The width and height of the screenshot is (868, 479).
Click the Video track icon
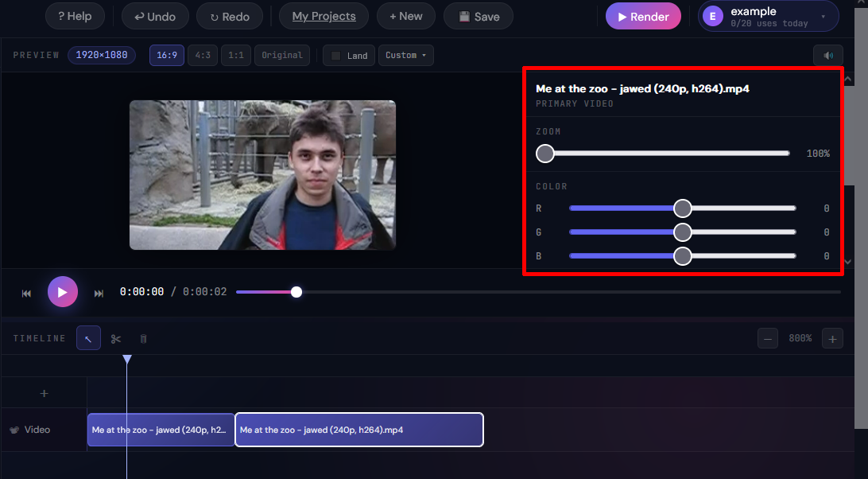pyautogui.click(x=15, y=430)
